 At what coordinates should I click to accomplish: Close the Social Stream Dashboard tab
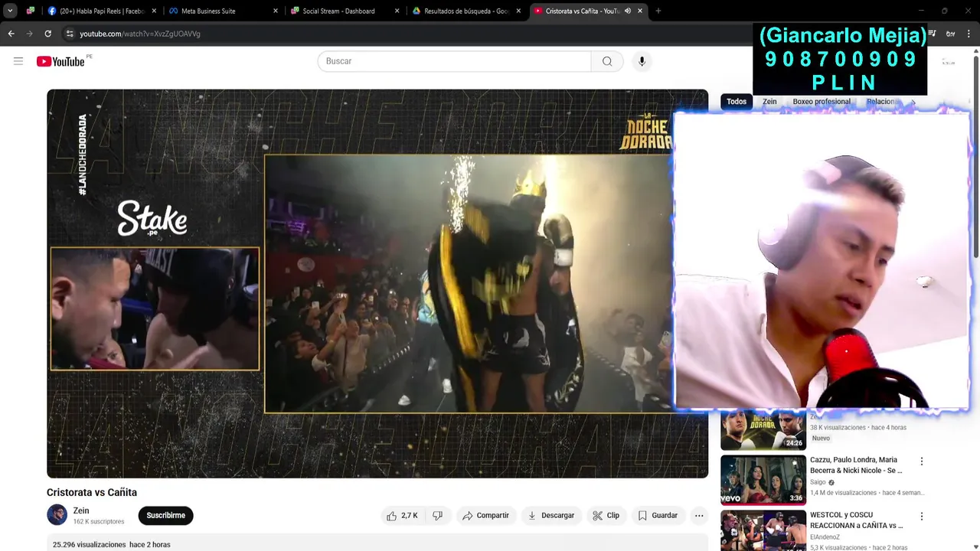point(397,11)
